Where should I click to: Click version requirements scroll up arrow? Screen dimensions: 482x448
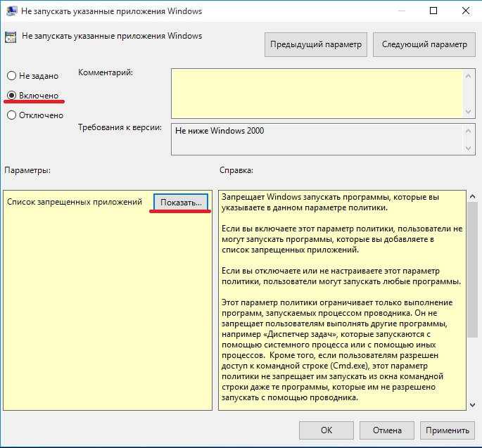point(469,131)
